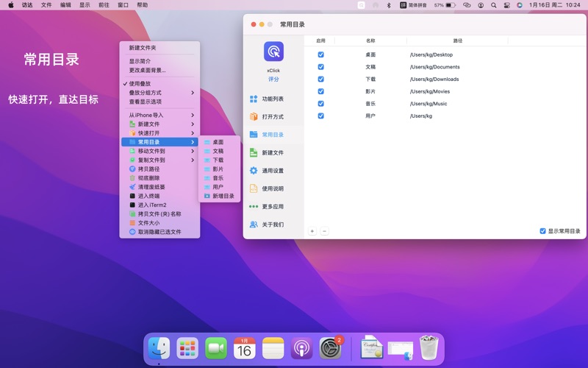This screenshot has height=368, width=588.
Task: Toggle 使用叠放 in context menu
Action: (159, 84)
